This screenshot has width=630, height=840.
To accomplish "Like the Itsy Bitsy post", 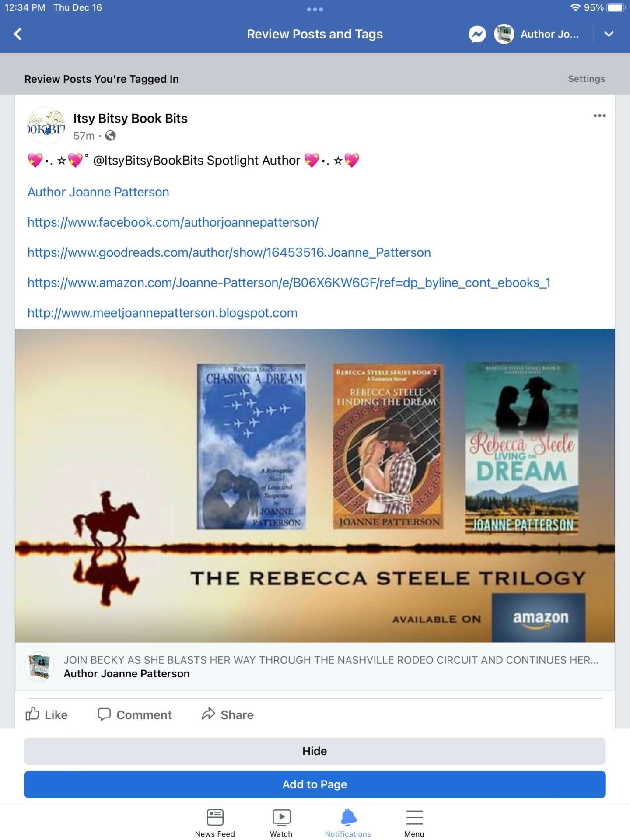I will click(46, 714).
